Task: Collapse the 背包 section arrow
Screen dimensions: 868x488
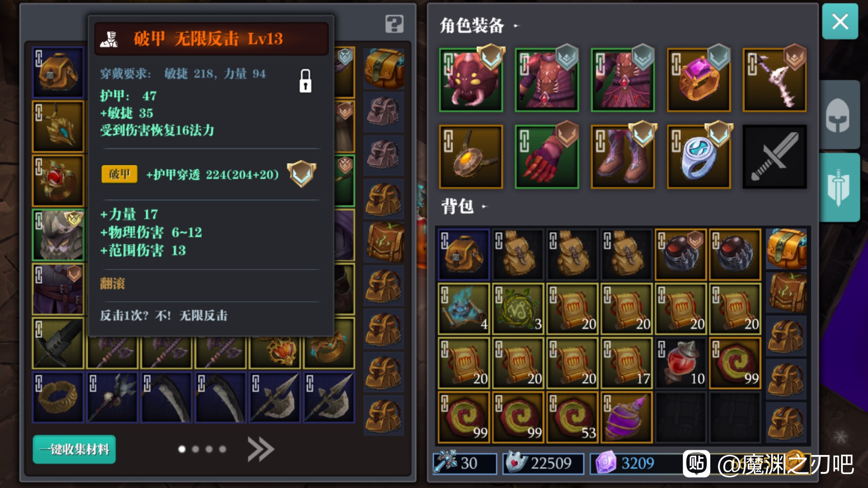Action: point(485,206)
